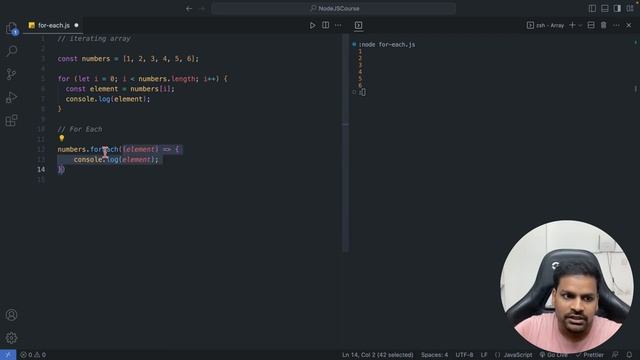Click the terminal prompt cursor
The width and height of the screenshot is (640, 360).
pos(363,92)
